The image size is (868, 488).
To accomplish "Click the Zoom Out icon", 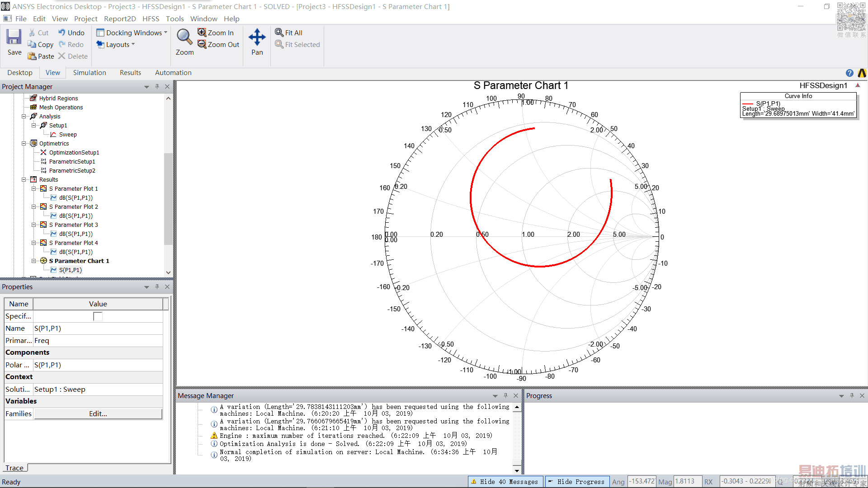I will pyautogui.click(x=202, y=44).
